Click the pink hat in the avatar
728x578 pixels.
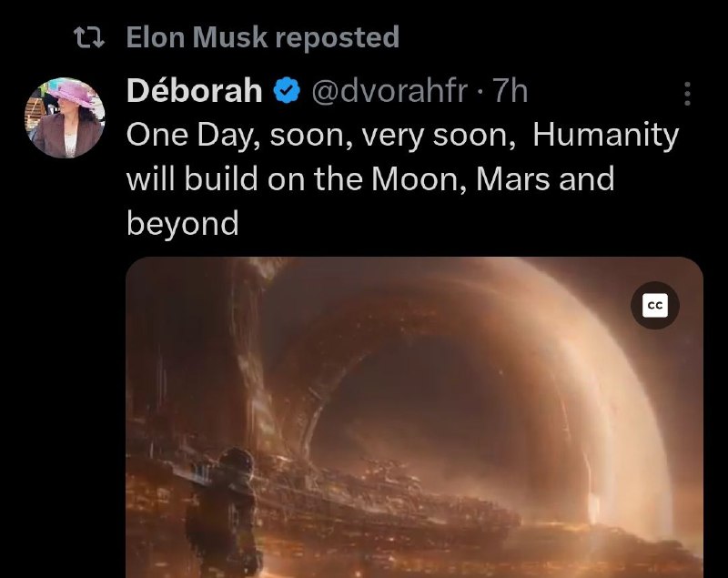coord(71,93)
